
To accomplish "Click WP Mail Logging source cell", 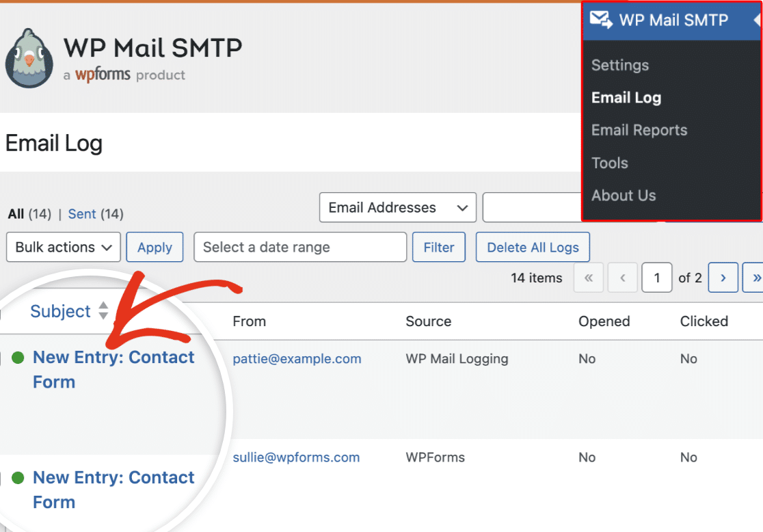I will 457,359.
